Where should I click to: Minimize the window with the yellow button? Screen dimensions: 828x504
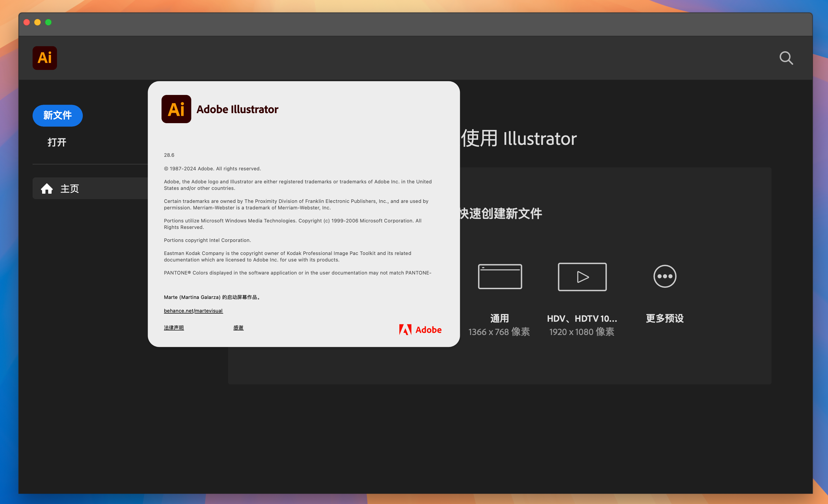coord(37,22)
